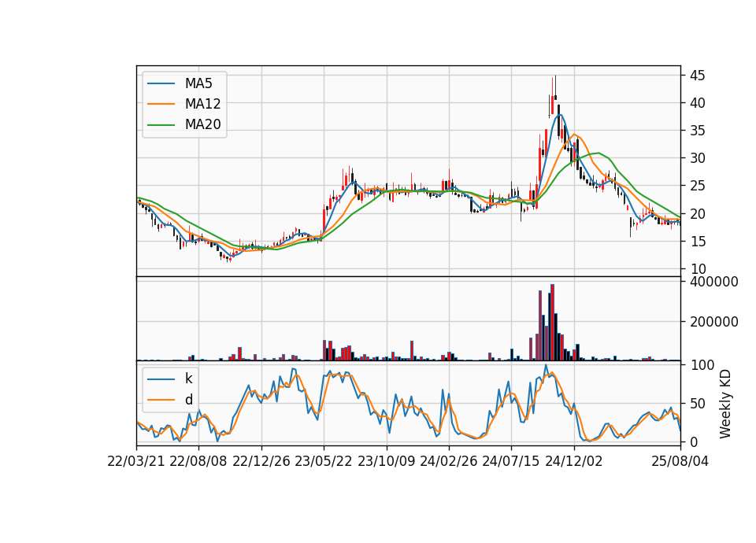Click the price axis label 45
Image resolution: width=756 pixels, height=543 pixels.
pyautogui.click(x=697, y=76)
